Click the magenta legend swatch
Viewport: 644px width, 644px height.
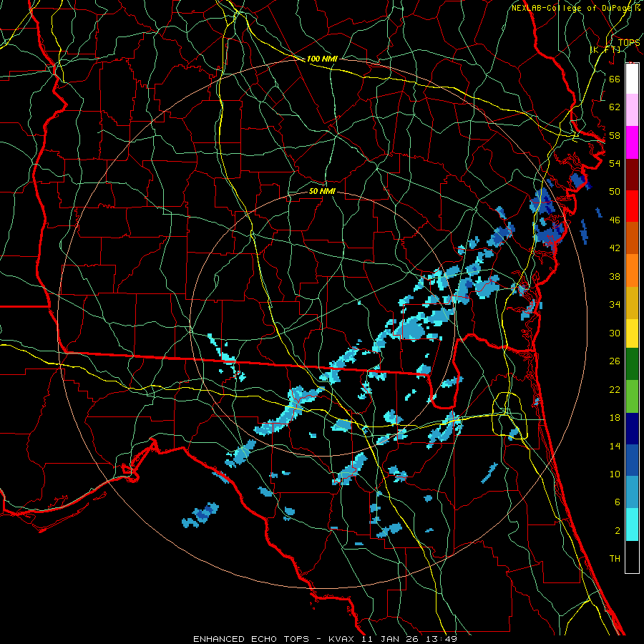[632, 142]
